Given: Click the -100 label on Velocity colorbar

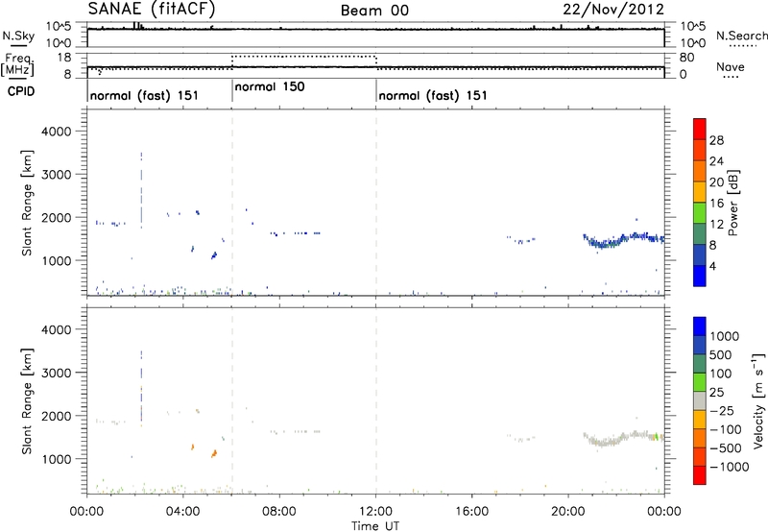Looking at the screenshot, I should point(726,429).
